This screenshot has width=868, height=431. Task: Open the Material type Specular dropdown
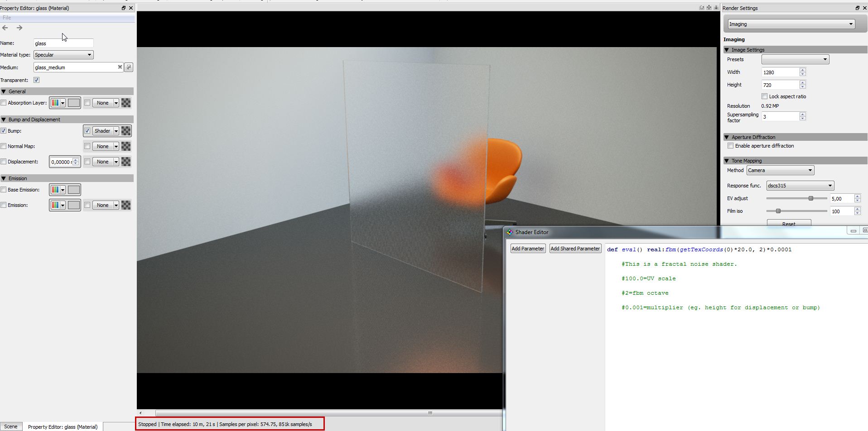coord(63,55)
